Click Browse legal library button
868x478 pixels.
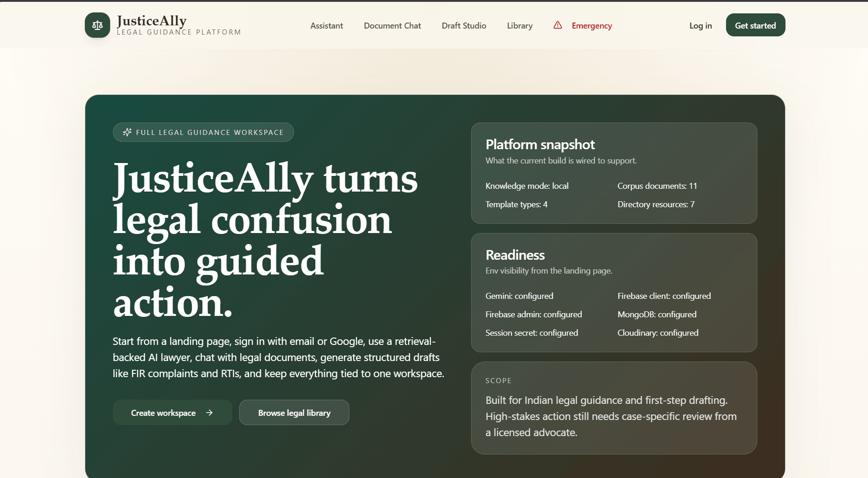294,413
